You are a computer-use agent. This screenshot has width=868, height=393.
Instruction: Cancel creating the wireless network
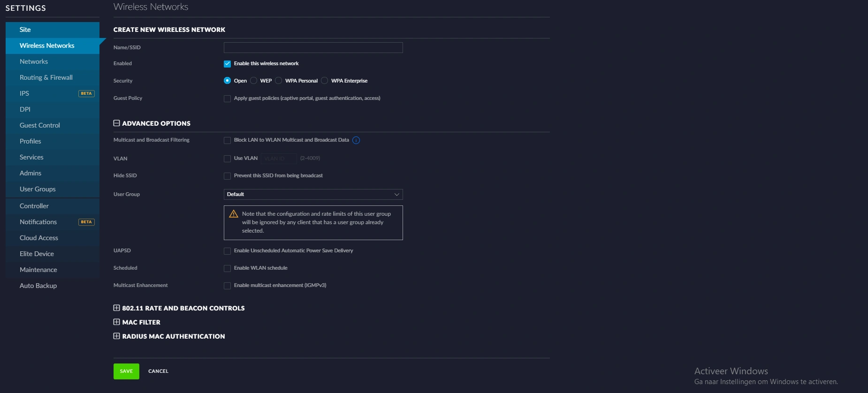tap(158, 371)
